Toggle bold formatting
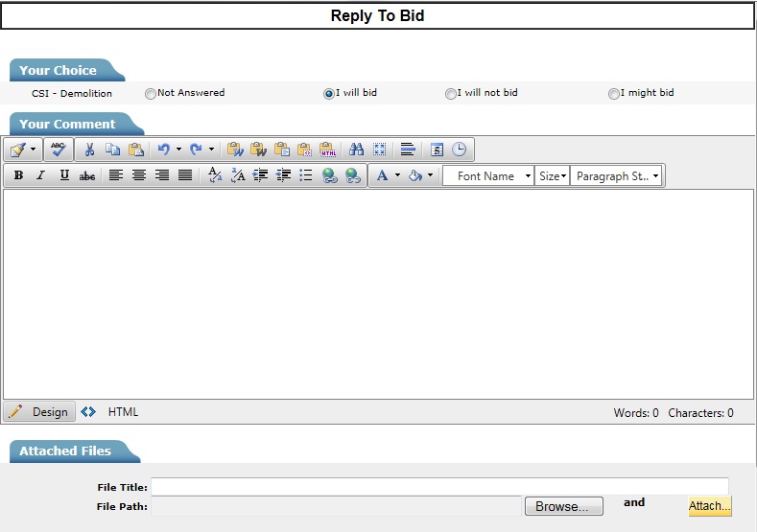This screenshot has height=532, width=757. pos(19,175)
